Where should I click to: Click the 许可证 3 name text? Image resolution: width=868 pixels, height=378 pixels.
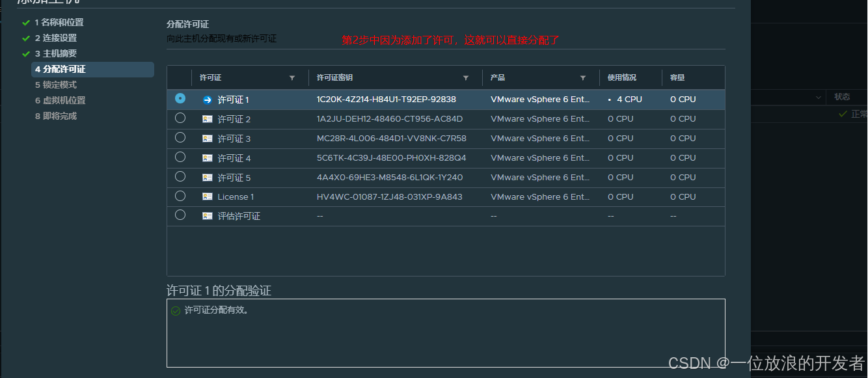[x=234, y=139]
